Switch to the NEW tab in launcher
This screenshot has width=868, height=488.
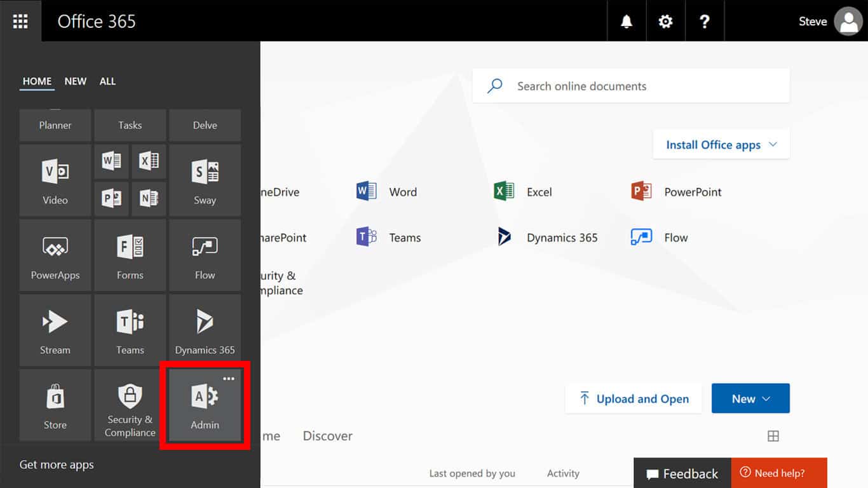pyautogui.click(x=76, y=81)
